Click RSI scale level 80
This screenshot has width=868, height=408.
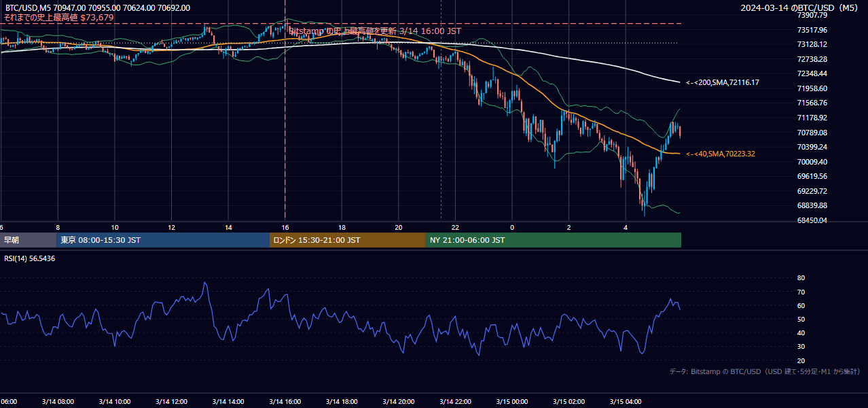click(x=801, y=278)
